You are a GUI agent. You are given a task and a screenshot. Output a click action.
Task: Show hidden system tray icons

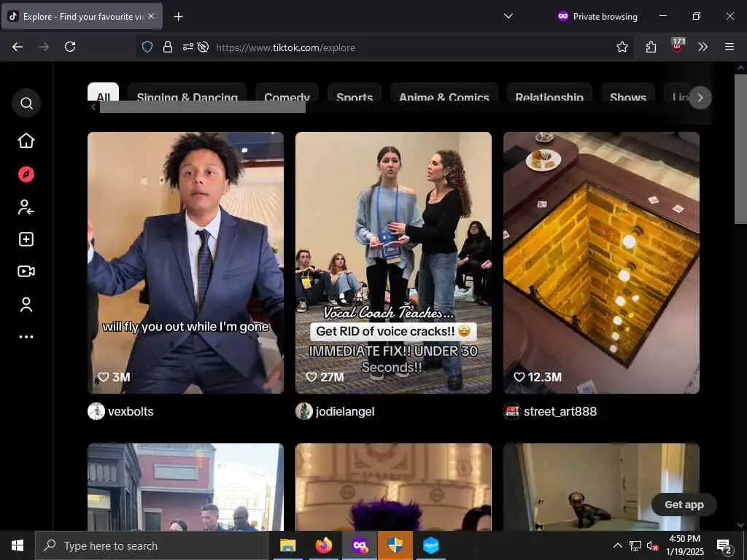[617, 545]
